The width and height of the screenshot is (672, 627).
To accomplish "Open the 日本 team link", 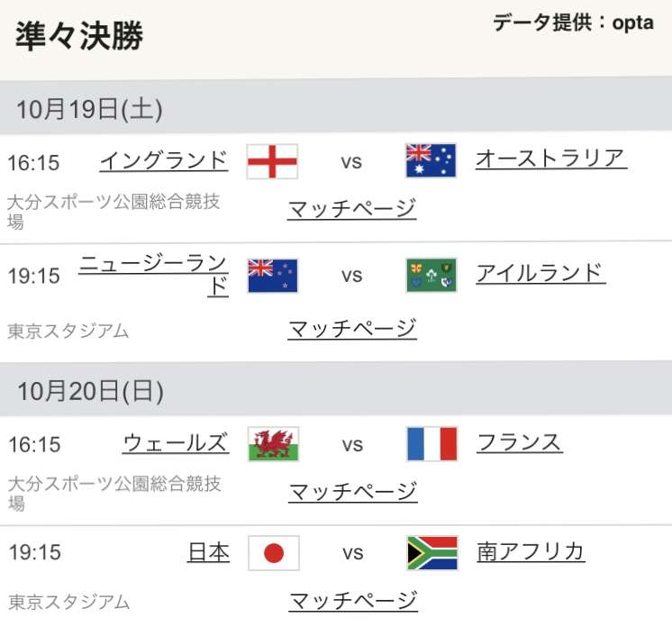I will (209, 552).
